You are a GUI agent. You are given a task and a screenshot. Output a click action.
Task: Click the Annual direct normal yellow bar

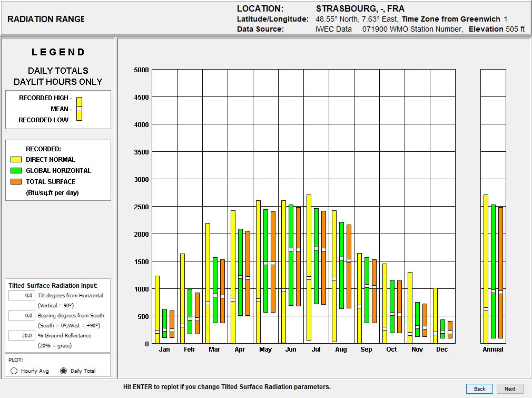486,269
